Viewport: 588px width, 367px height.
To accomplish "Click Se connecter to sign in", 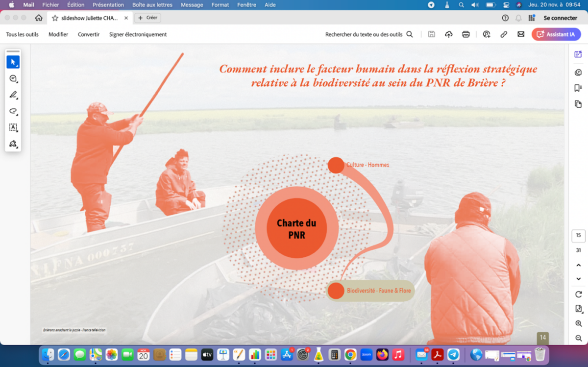I will 560,18.
